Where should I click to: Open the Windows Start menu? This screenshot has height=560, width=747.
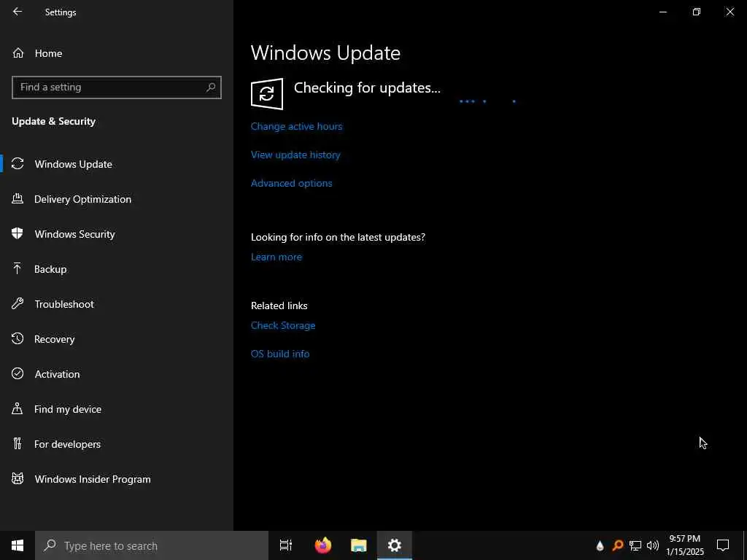pos(18,545)
